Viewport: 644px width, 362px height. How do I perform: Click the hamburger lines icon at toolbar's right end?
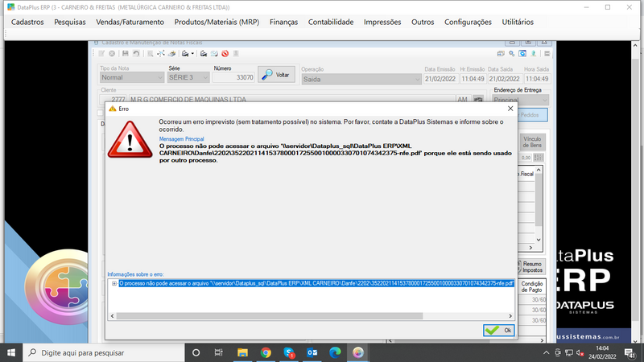pos(547,53)
